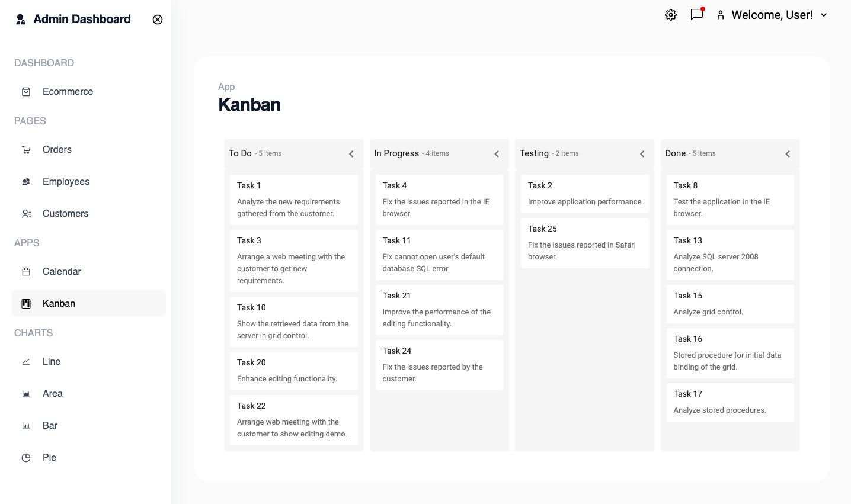Open the Calendar app icon
This screenshot has height=504, width=851.
25,271
